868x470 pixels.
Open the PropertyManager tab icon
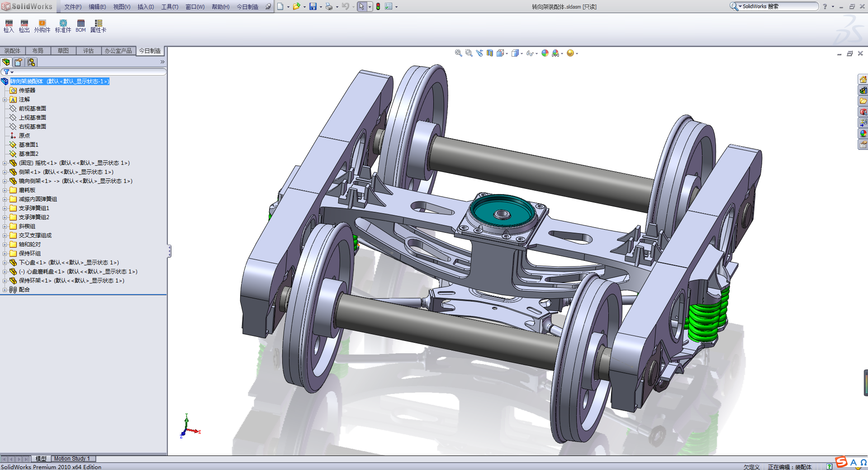tap(19, 62)
